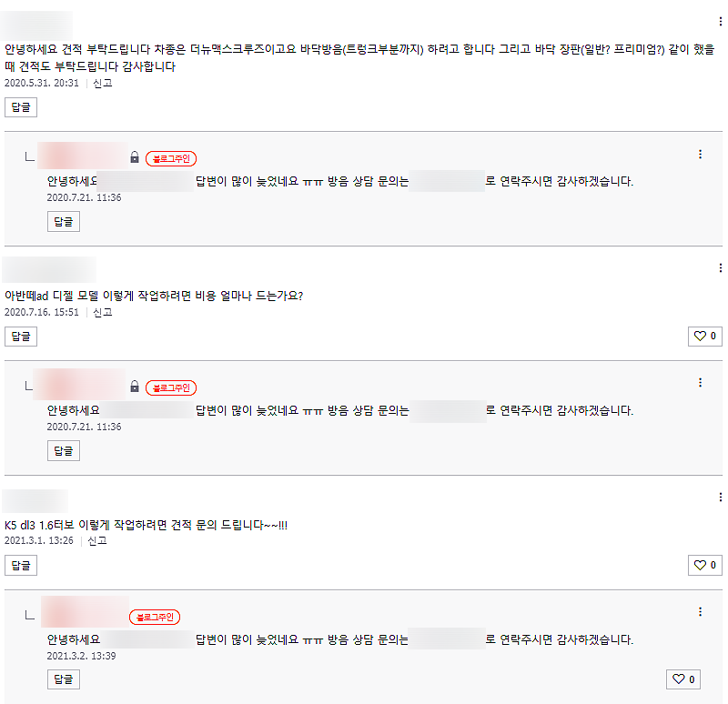This screenshot has height=704, width=728.
Task: Click 답글 under the 더뉴맥스크루즈 comment
Action: pos(21,107)
